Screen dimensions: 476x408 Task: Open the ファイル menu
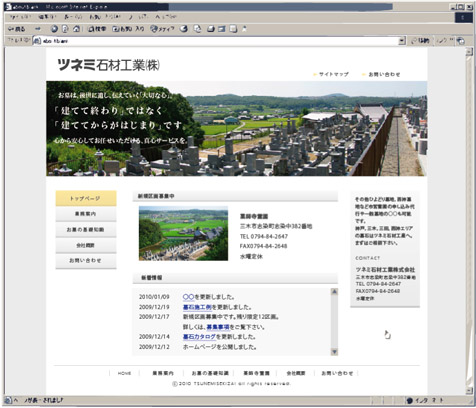coord(20,17)
